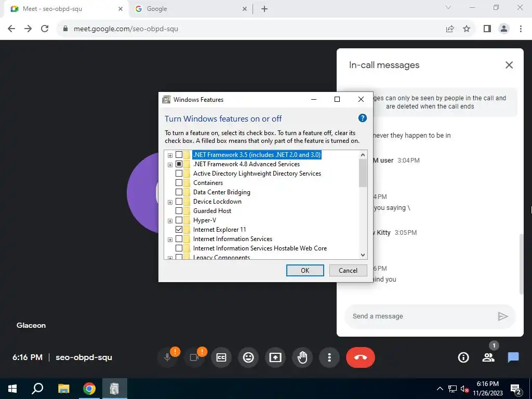532x399 pixels.
Task: Uncheck Internet Explorer 11
Action: pos(179,229)
